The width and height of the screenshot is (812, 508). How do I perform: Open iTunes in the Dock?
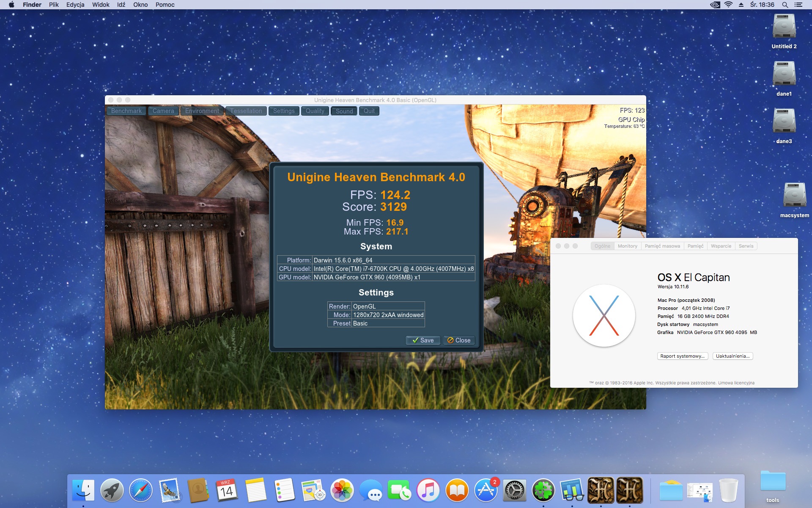coord(428,491)
